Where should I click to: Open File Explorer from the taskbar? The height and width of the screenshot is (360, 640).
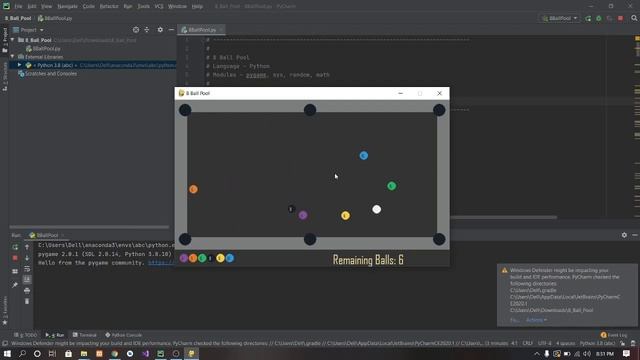click(x=84, y=353)
